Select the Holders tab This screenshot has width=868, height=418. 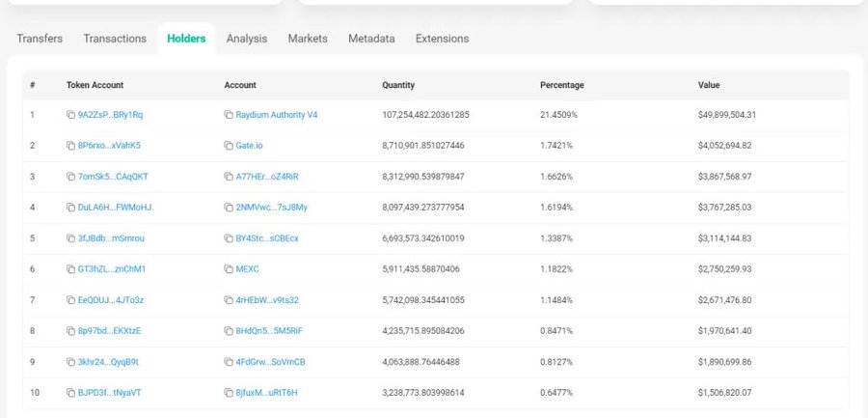click(186, 39)
